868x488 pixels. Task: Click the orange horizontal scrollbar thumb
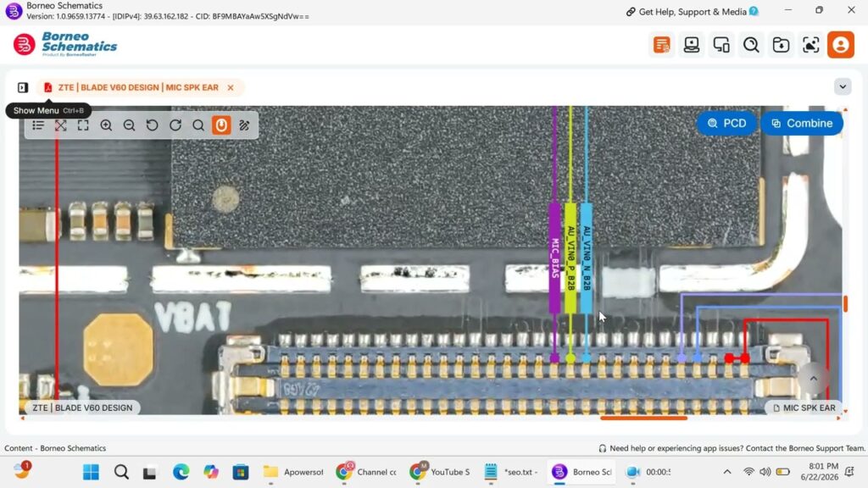(644, 419)
